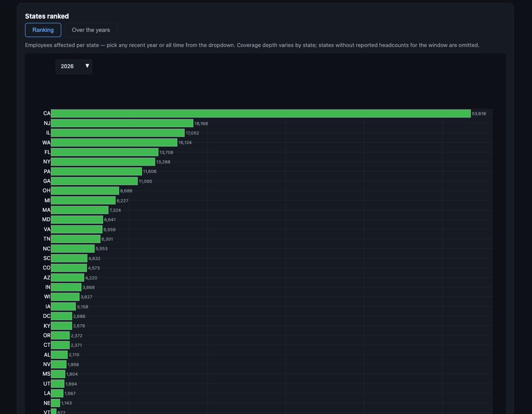Click the value label 18,168
The image size is (532, 414).
pyautogui.click(x=201, y=123)
